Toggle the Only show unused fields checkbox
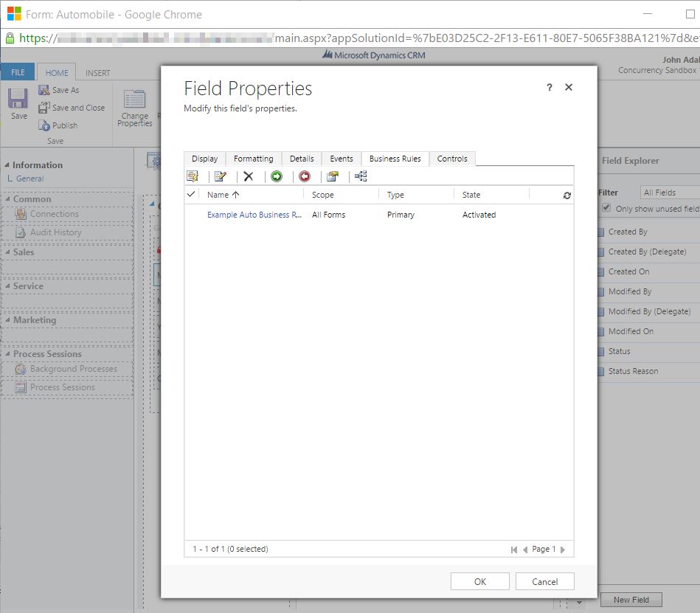This screenshot has width=700, height=613. [x=606, y=209]
